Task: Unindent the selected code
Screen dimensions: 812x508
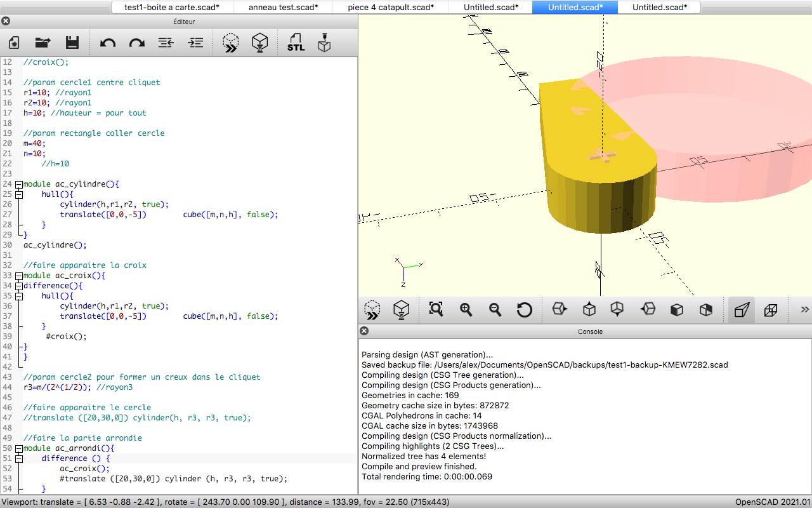Action: tap(166, 43)
